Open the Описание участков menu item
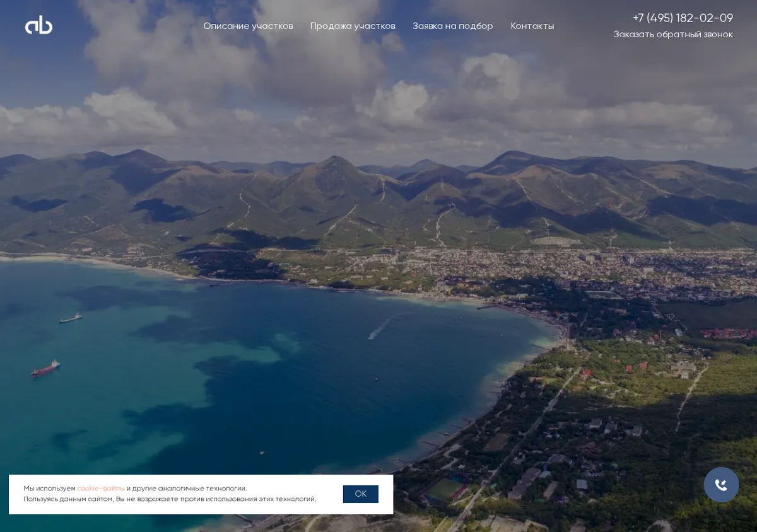 [x=248, y=26]
